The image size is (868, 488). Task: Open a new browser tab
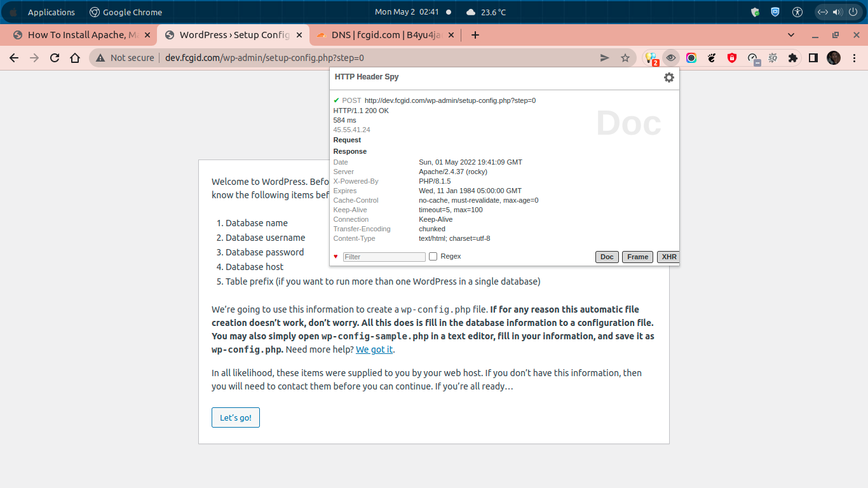coord(475,35)
